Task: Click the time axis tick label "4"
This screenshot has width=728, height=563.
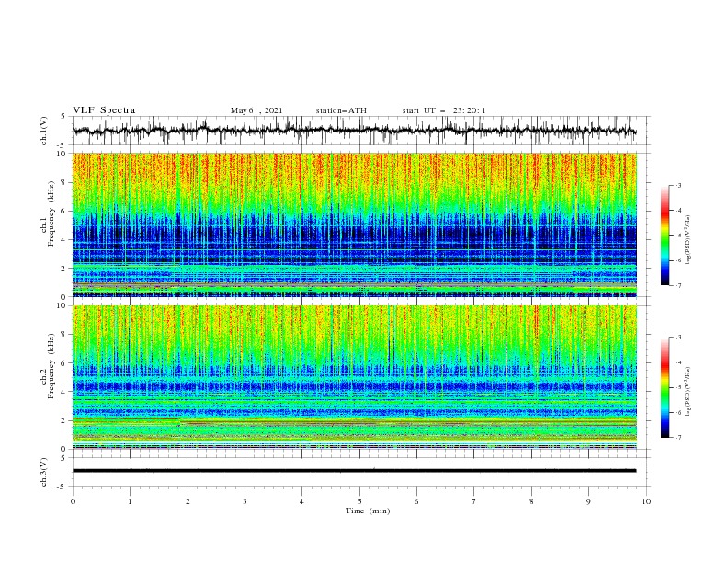Action: [x=302, y=501]
